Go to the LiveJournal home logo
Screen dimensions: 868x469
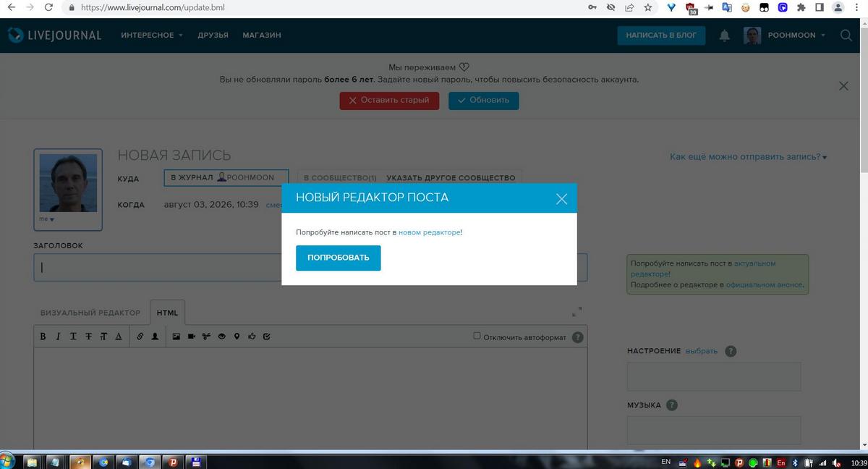coord(54,35)
